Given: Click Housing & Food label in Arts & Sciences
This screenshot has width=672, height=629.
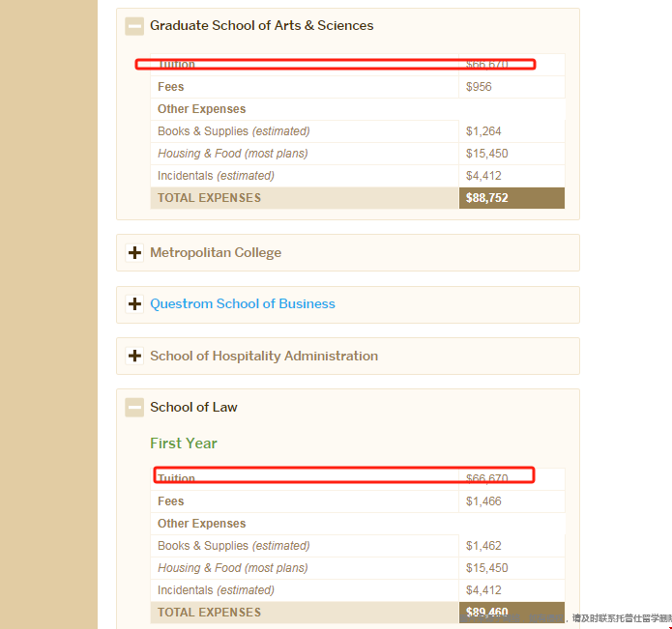Looking at the screenshot, I should point(233,154).
